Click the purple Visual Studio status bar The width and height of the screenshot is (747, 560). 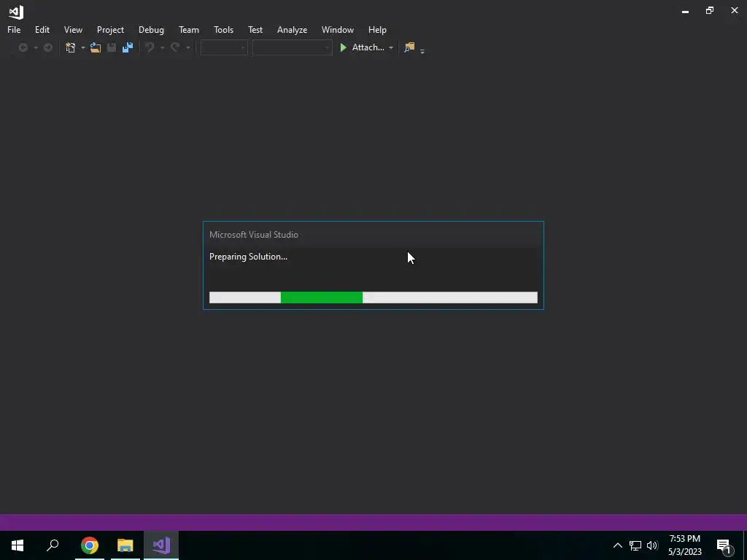373,522
